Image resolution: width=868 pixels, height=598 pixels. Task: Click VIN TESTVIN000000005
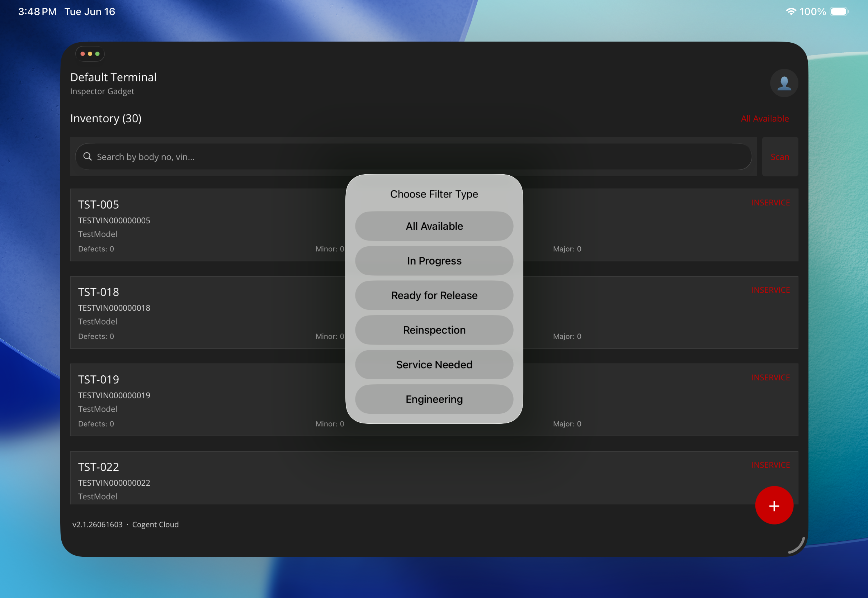tap(114, 221)
